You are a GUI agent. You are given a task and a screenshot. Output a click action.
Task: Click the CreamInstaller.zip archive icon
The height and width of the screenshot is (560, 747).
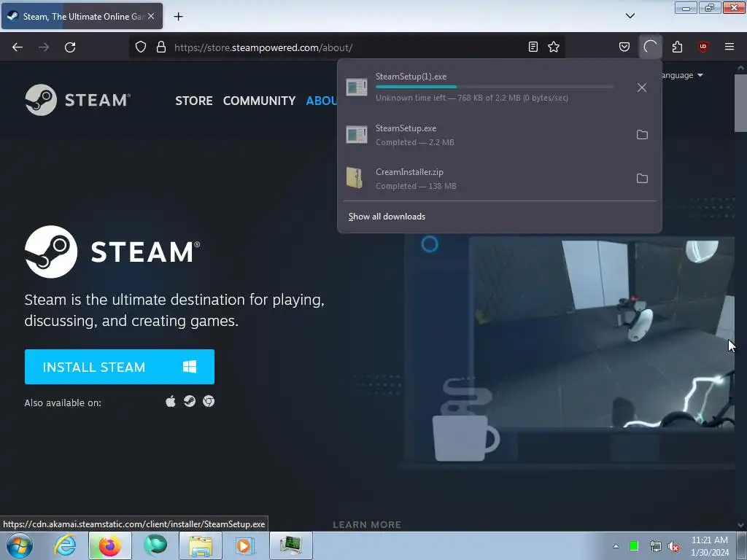pyautogui.click(x=354, y=178)
